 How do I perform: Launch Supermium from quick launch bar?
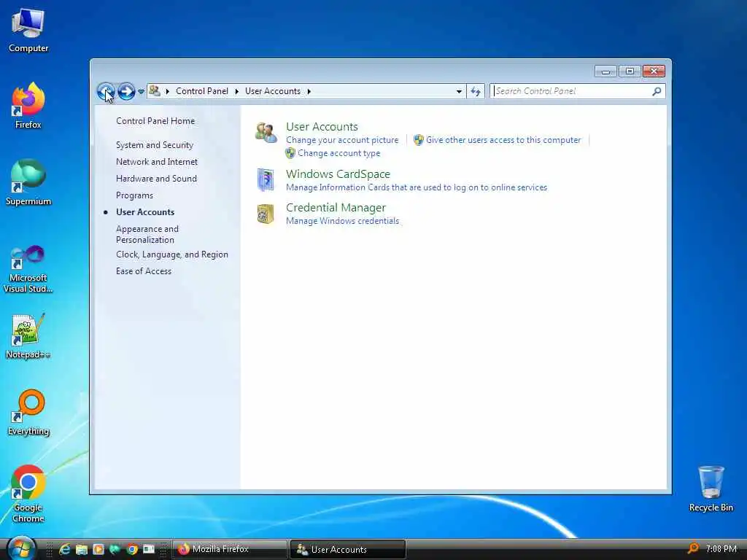pos(115,549)
